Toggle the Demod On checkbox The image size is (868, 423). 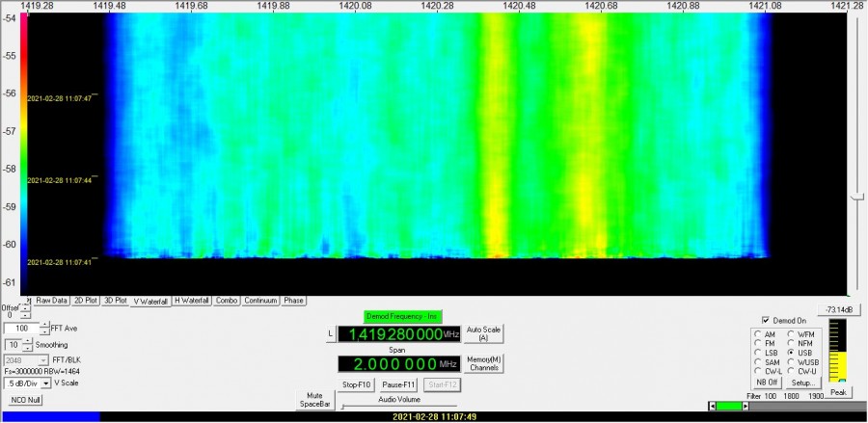[x=766, y=320]
